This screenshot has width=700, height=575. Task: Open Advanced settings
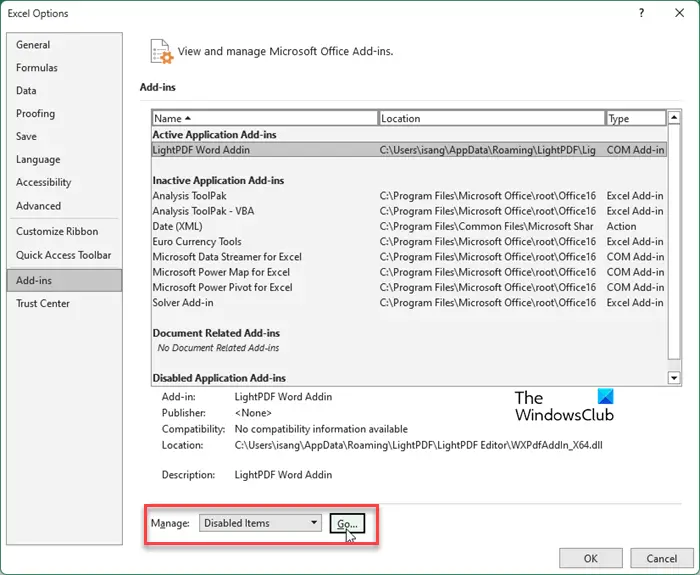tap(64, 206)
